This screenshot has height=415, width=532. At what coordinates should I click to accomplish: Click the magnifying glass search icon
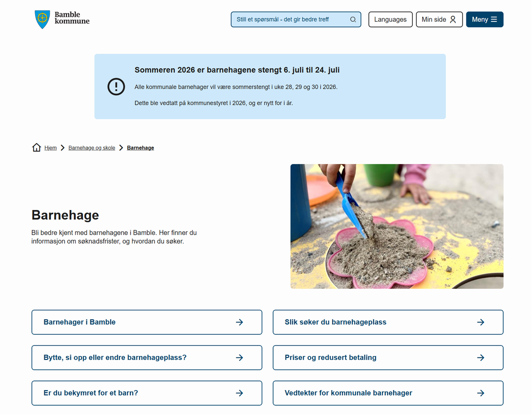pyautogui.click(x=353, y=20)
